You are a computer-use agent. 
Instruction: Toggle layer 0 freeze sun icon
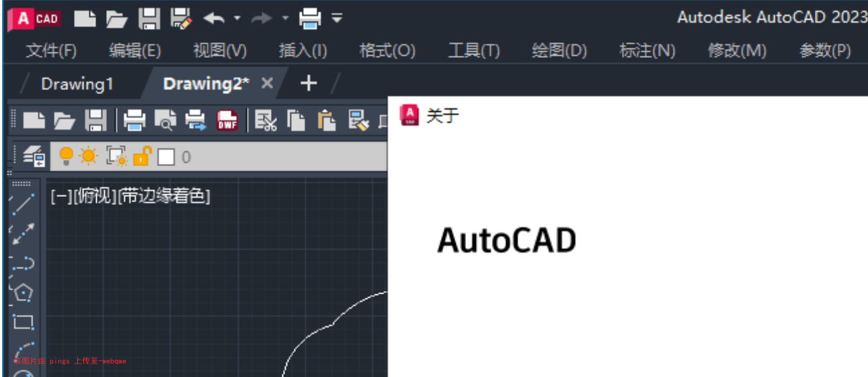point(88,157)
